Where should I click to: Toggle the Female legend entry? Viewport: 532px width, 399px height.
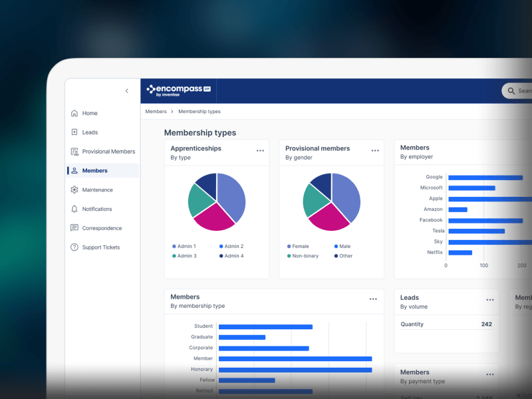tap(300, 247)
